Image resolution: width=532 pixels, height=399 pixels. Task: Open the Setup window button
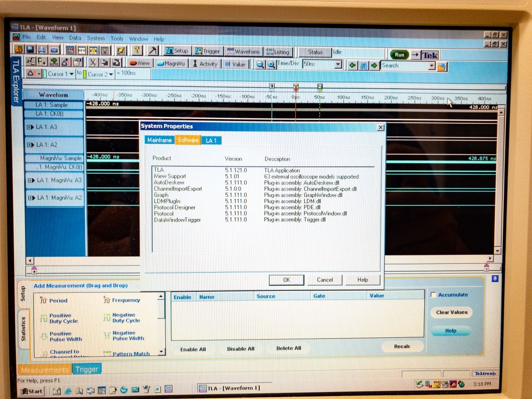tap(177, 51)
